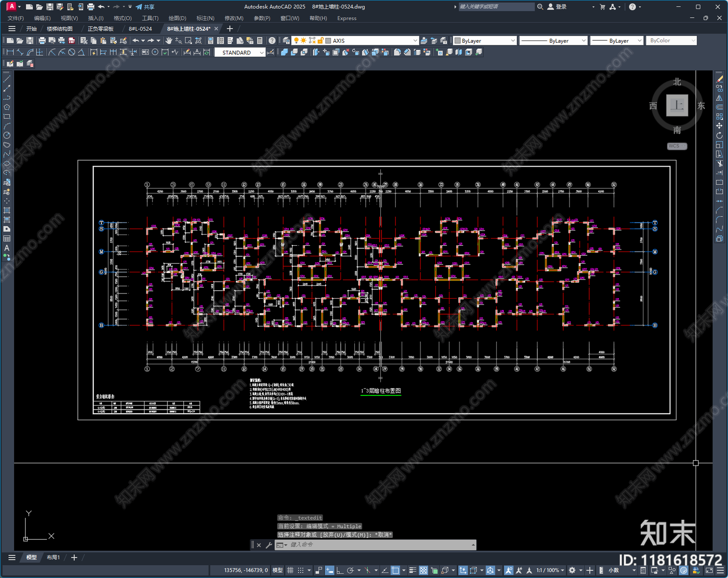This screenshot has height=578, width=728.
Task: Expand the undo history arrow
Action: point(143,41)
